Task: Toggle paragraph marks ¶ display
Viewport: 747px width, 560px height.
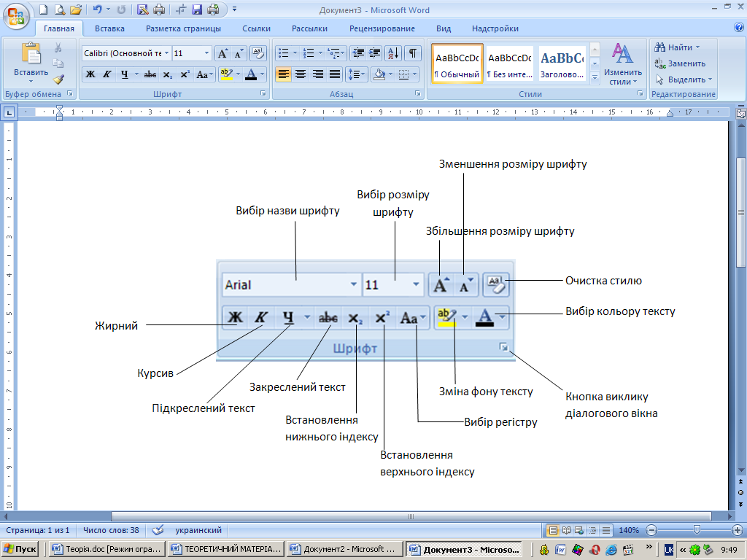Action: (x=413, y=53)
